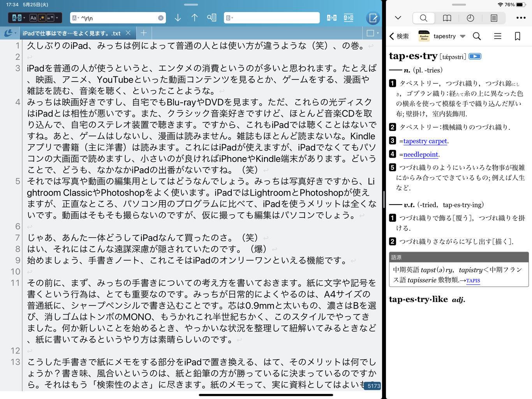
Task: Tap the tap·es·try·like adj. entry
Action: [427, 299]
